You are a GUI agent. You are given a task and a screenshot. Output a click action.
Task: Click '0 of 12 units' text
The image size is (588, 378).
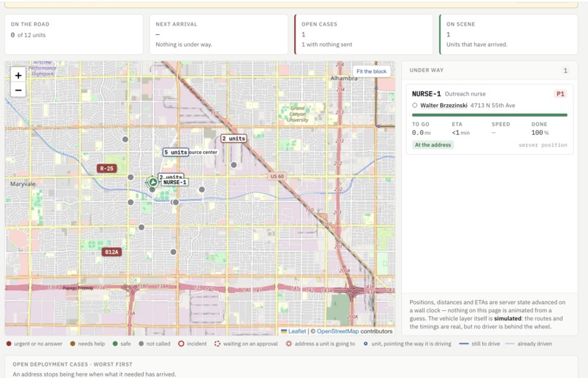pos(28,35)
